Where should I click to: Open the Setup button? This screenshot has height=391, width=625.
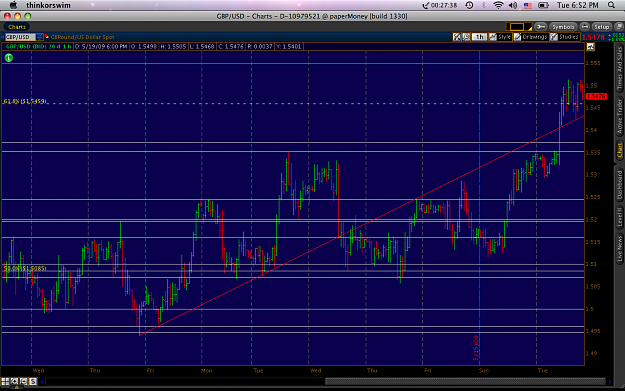tap(601, 27)
